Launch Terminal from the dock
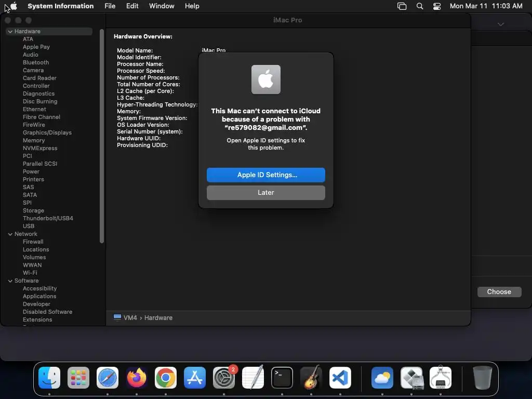 pos(282,378)
